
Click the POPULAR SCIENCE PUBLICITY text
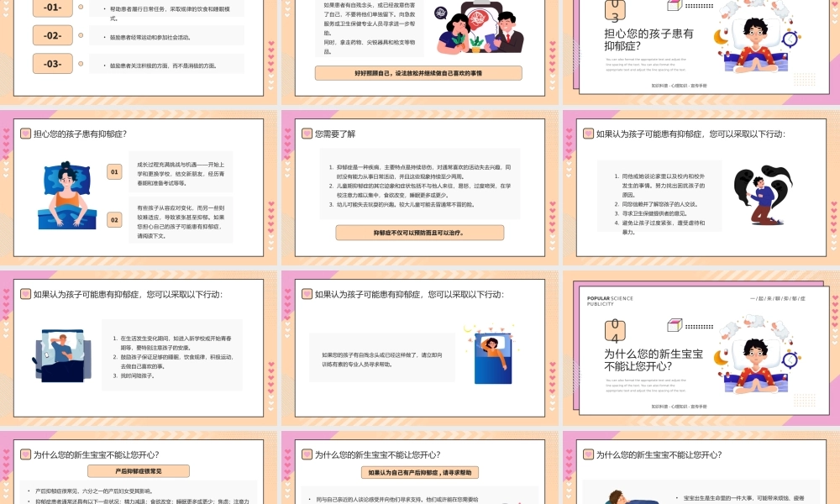click(x=610, y=301)
